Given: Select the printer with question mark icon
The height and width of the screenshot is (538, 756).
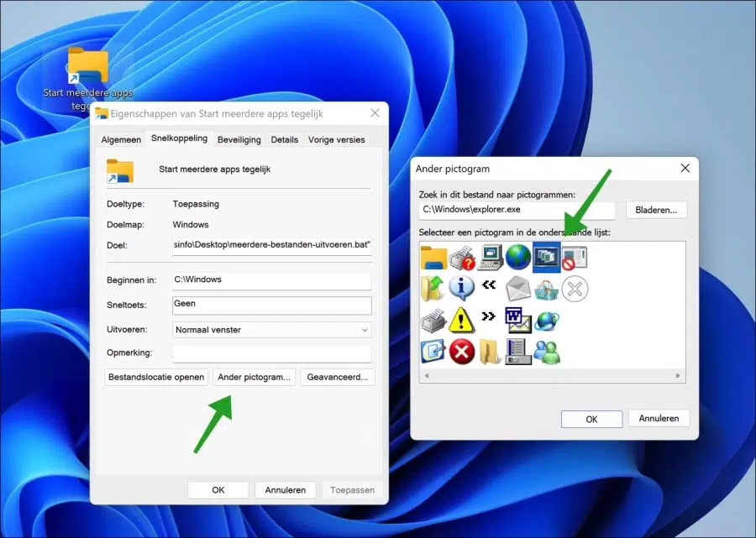Looking at the screenshot, I should [462, 257].
